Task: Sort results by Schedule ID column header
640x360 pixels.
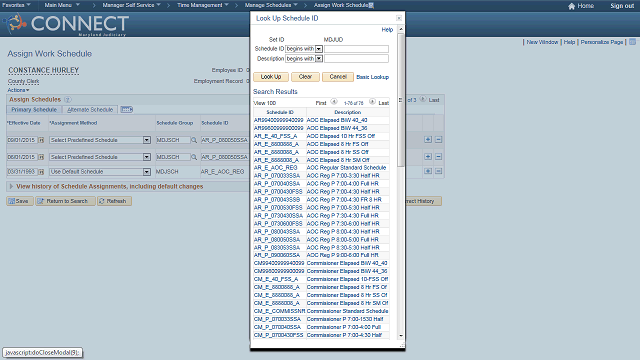Action: point(280,112)
